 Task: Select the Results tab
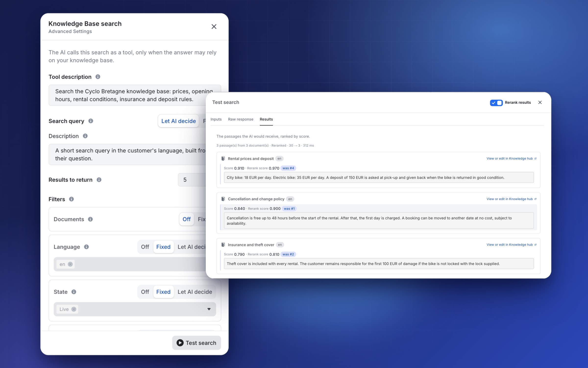(266, 119)
